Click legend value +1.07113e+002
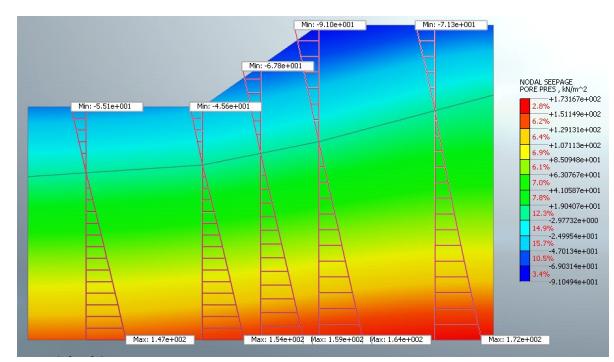 click(574, 145)
